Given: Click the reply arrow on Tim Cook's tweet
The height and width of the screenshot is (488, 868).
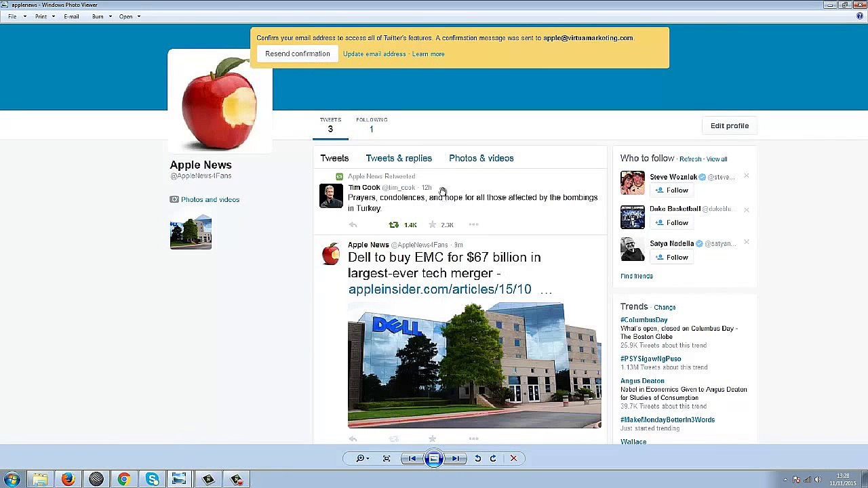Looking at the screenshot, I should coord(353,225).
